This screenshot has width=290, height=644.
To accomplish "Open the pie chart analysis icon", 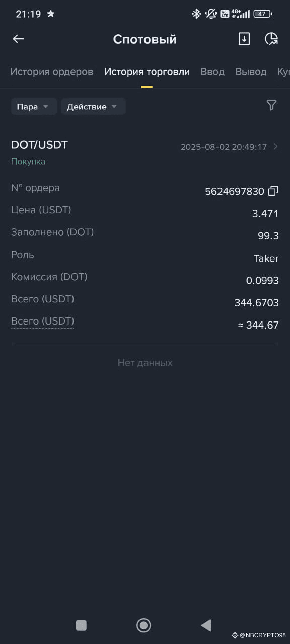I will [x=271, y=39].
